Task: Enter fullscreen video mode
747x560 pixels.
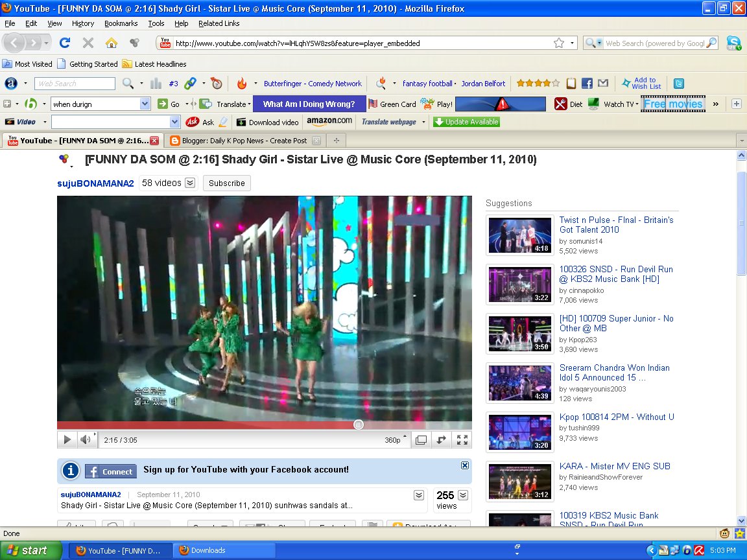Action: [x=462, y=440]
